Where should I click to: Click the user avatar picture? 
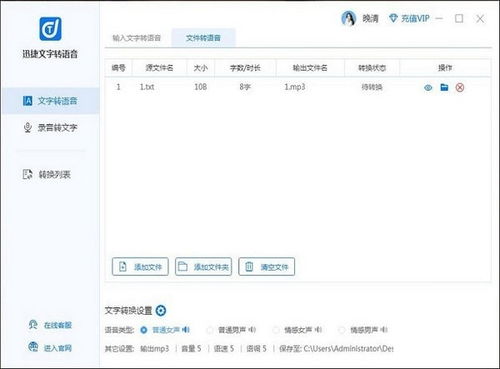pos(349,18)
